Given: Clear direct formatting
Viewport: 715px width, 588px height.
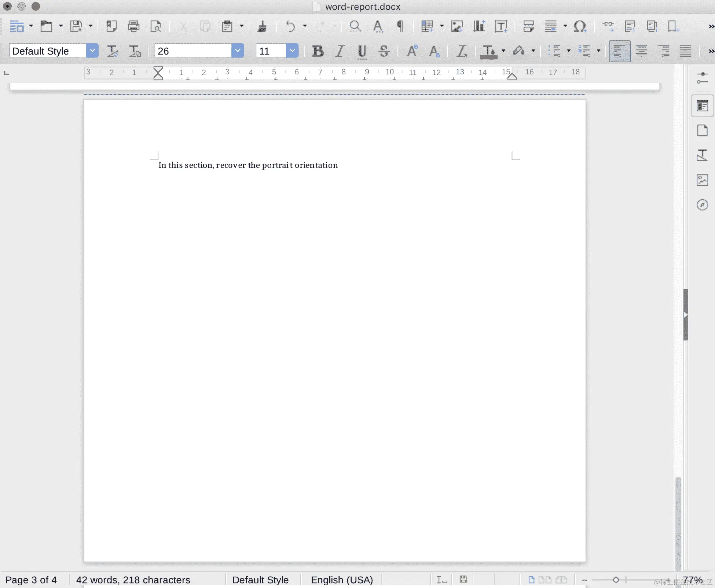Looking at the screenshot, I should 462,51.
